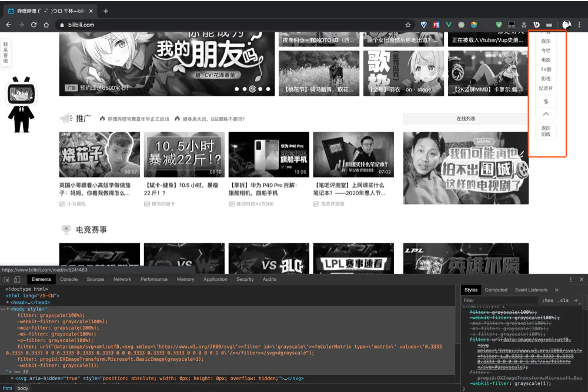Switch to the Console tab

click(69, 279)
